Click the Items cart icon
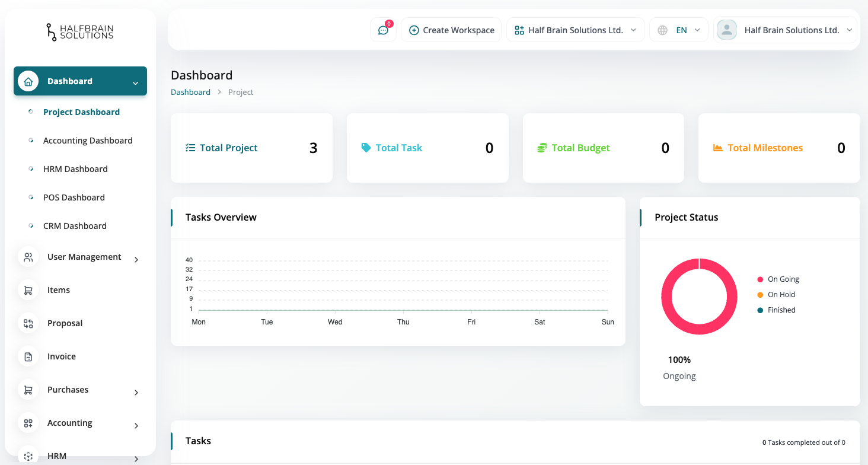Viewport: 868px width, 465px height. 28,290
